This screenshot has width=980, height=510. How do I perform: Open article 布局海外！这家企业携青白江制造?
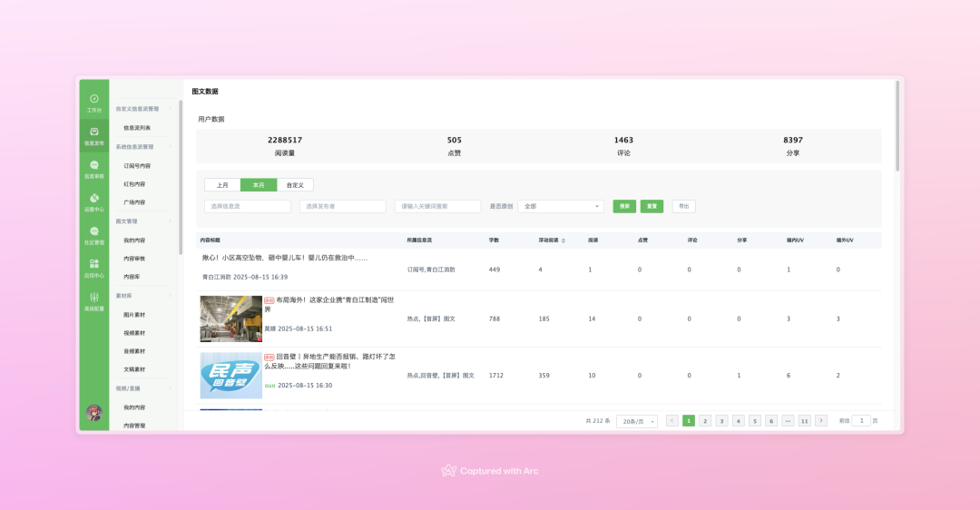pyautogui.click(x=329, y=305)
